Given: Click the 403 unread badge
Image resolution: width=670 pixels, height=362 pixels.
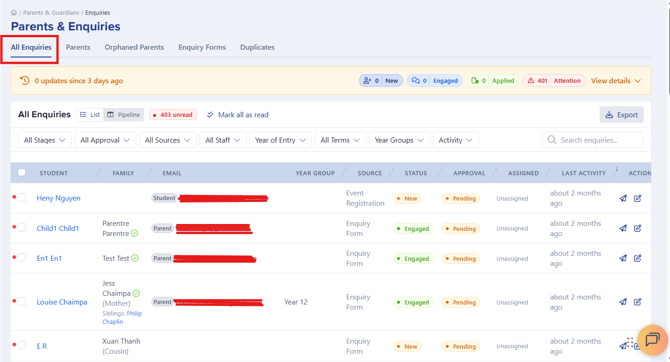Looking at the screenshot, I should (173, 115).
